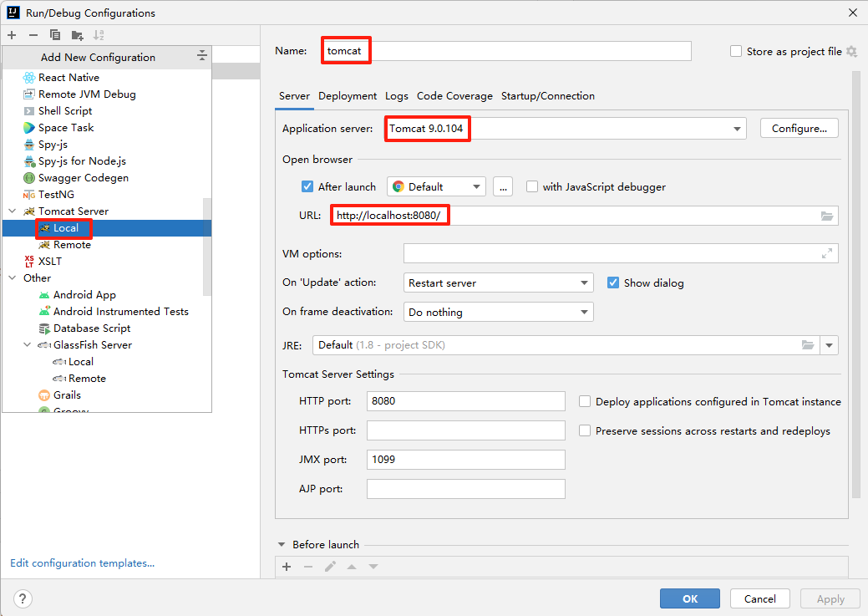Click the help question mark icon
This screenshot has width=868, height=616.
[23, 598]
